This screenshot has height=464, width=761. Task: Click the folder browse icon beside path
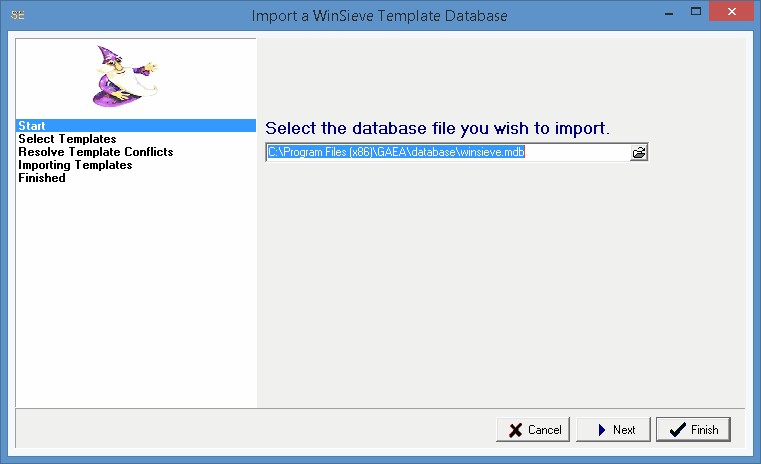pyautogui.click(x=639, y=152)
